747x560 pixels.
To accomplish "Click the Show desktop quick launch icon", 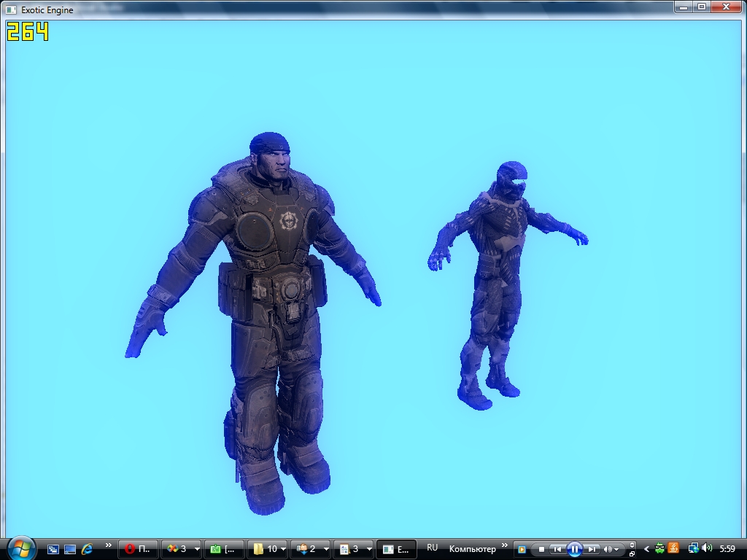I will 70,549.
